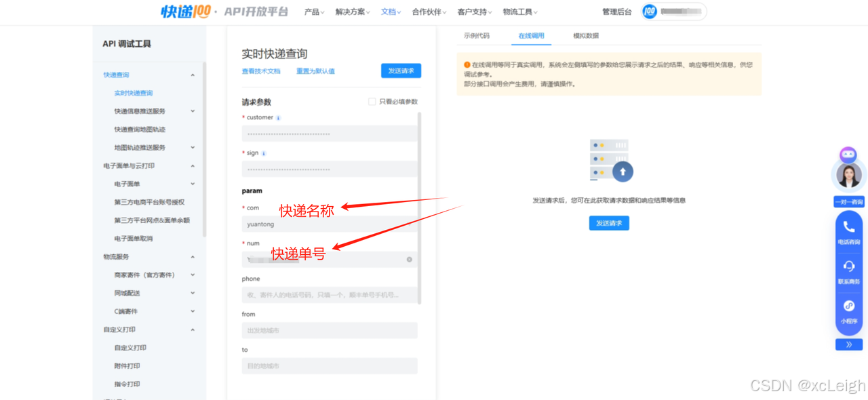Click into the sign input field
Image resolution: width=868 pixels, height=400 pixels.
coord(330,169)
